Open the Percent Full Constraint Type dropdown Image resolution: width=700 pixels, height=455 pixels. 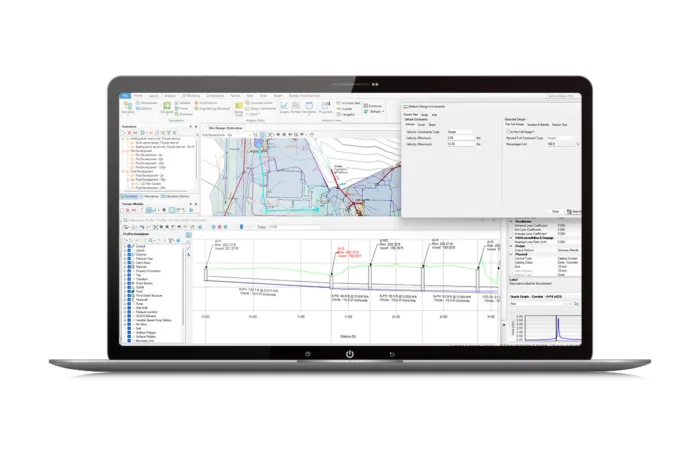coord(560,137)
